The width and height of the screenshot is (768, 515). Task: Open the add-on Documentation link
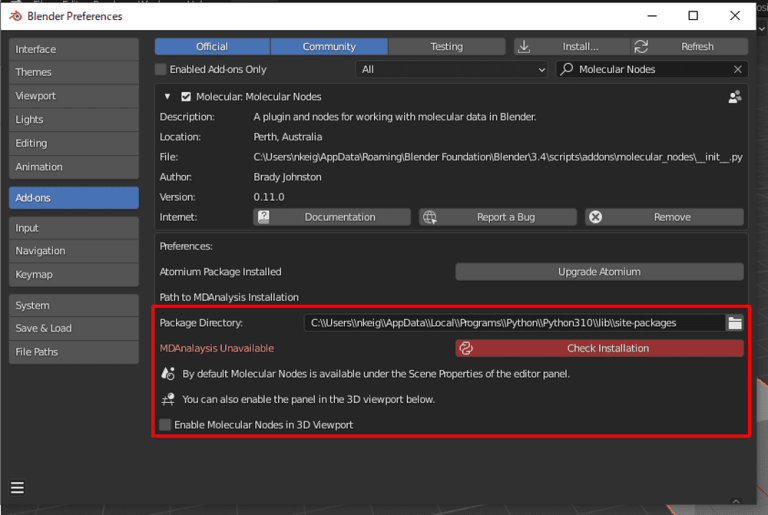click(331, 217)
